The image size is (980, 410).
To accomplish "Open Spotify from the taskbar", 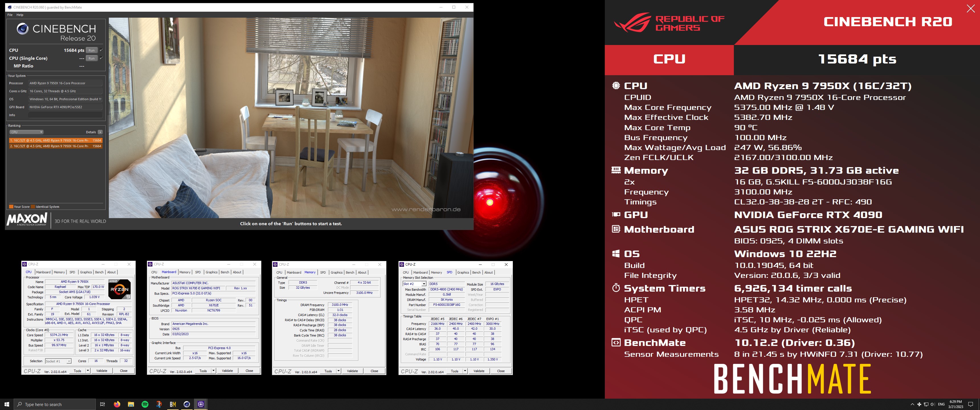I will [x=145, y=404].
